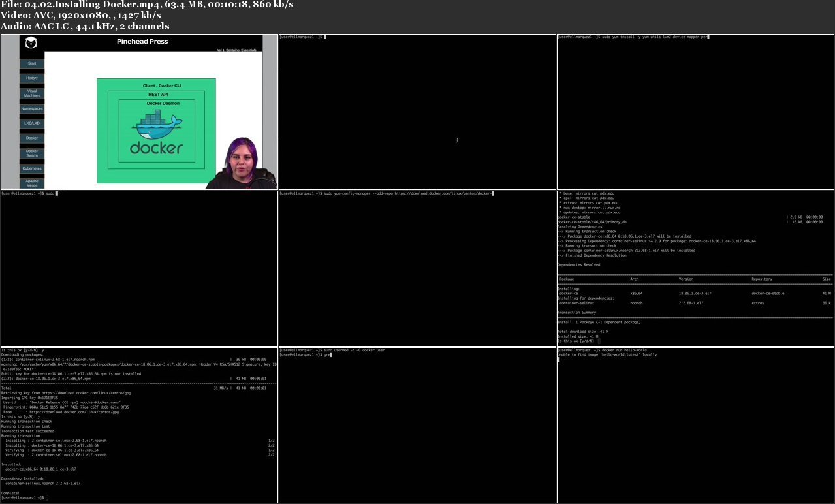Open the yum-config-manager --add-repo thumbnail
Image resolution: width=835 pixels, height=504 pixels.
pos(417,268)
